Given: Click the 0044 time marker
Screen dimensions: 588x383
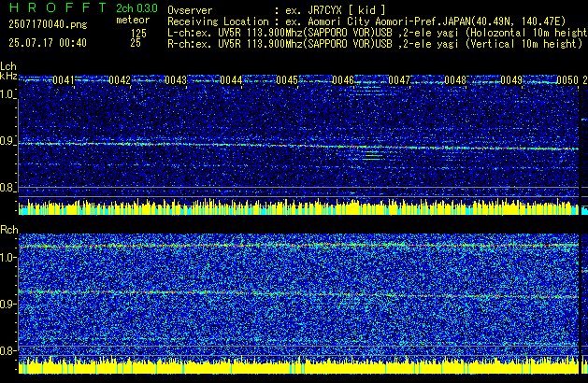Looking at the screenshot, I should pos(231,80).
